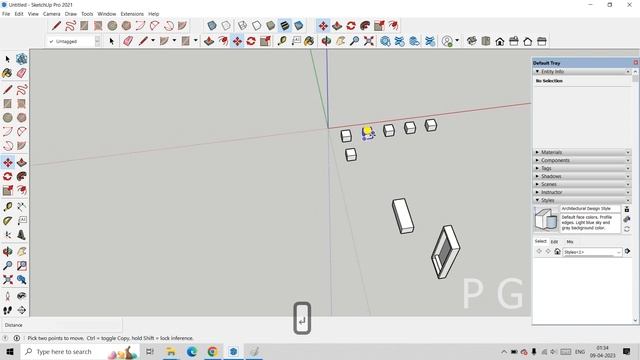Switch to the Left standard view
The width and height of the screenshot is (640, 360).
pyautogui.click(x=542, y=41)
